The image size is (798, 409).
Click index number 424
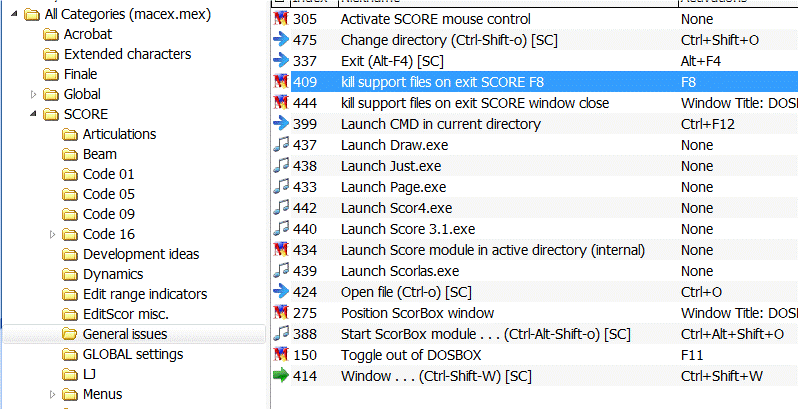(x=304, y=292)
